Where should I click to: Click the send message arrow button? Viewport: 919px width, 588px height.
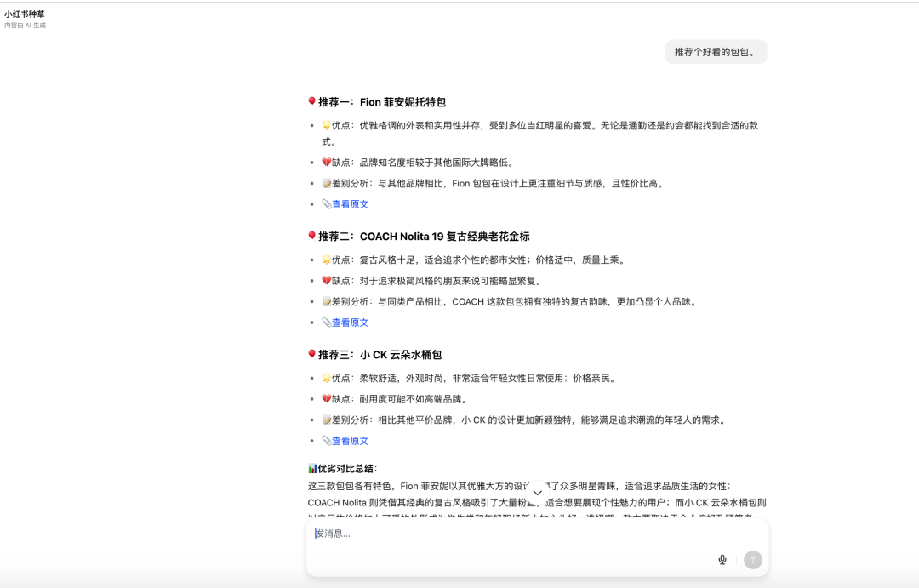[x=752, y=560]
